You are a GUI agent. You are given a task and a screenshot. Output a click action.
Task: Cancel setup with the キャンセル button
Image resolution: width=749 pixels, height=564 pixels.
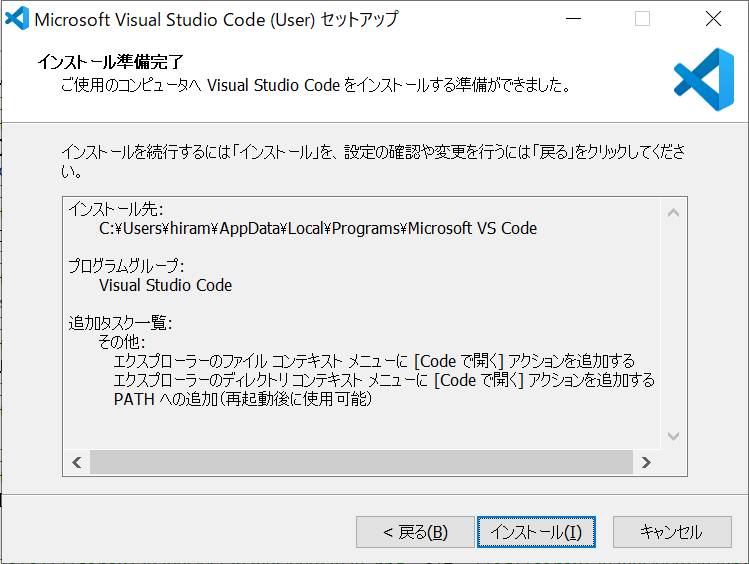pyautogui.click(x=672, y=532)
